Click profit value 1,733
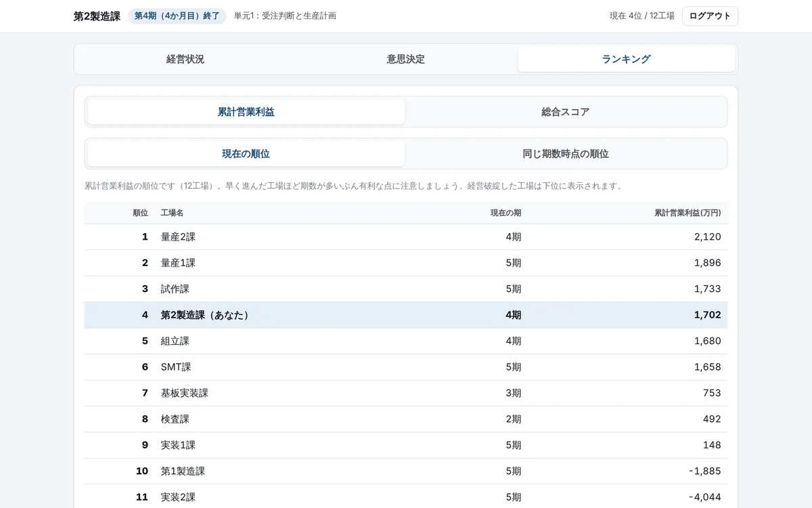 [707, 289]
